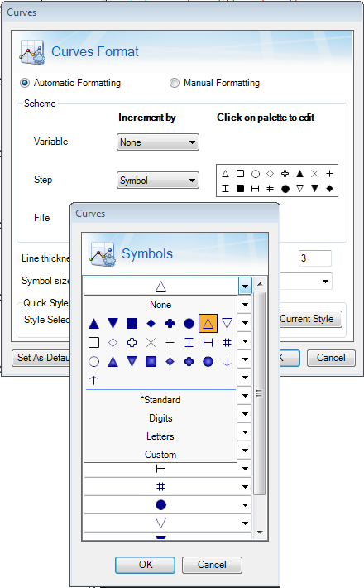Click the symbol palette in Curves Format
The image size is (364, 588).
[x=277, y=181]
